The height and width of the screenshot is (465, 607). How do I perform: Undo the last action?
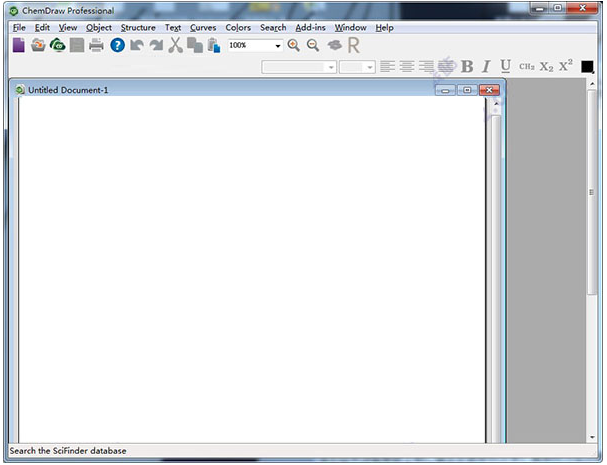point(137,45)
